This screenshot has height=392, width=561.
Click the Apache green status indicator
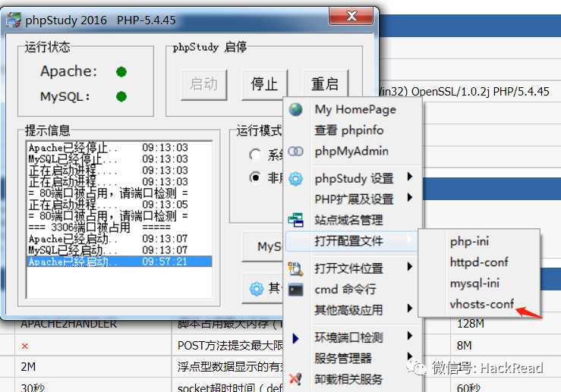(121, 72)
